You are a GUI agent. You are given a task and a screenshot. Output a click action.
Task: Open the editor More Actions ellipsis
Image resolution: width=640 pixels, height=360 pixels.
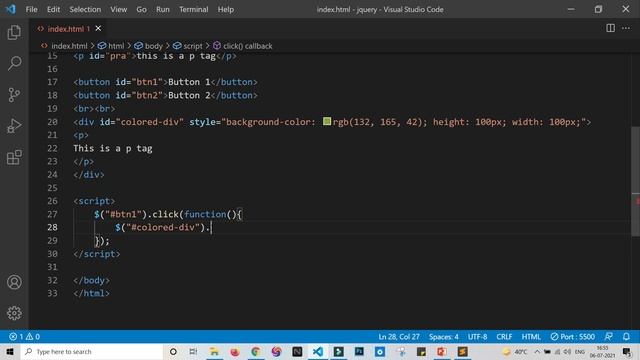(x=626, y=28)
